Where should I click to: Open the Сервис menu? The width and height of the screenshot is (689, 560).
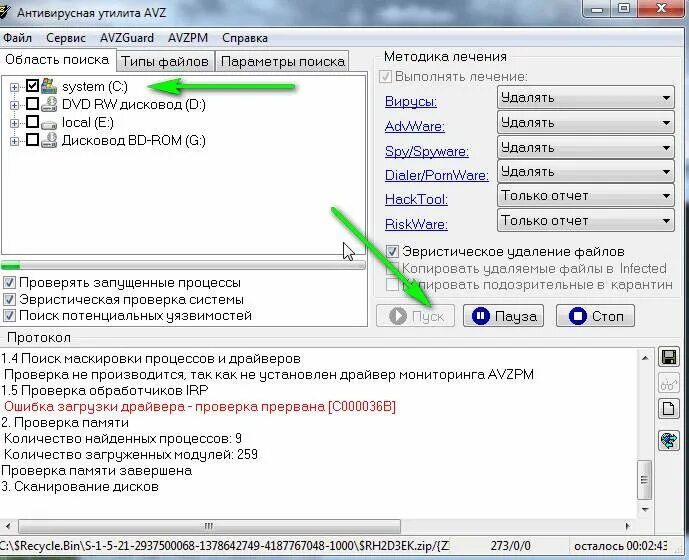(65, 38)
